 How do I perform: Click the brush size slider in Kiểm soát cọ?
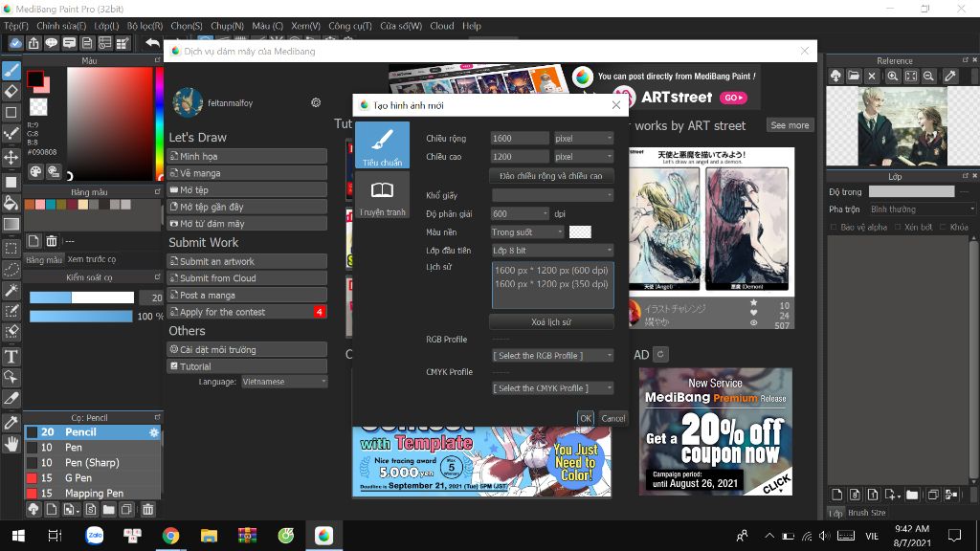pyautogui.click(x=82, y=298)
